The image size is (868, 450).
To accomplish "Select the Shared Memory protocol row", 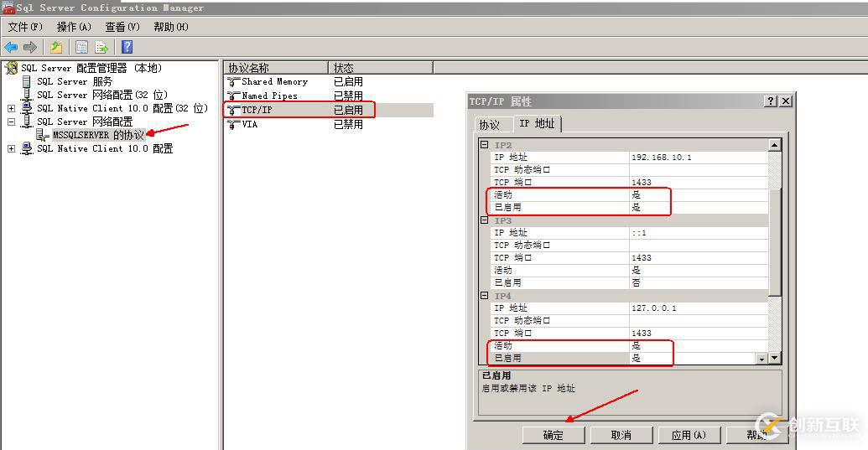I will point(328,82).
